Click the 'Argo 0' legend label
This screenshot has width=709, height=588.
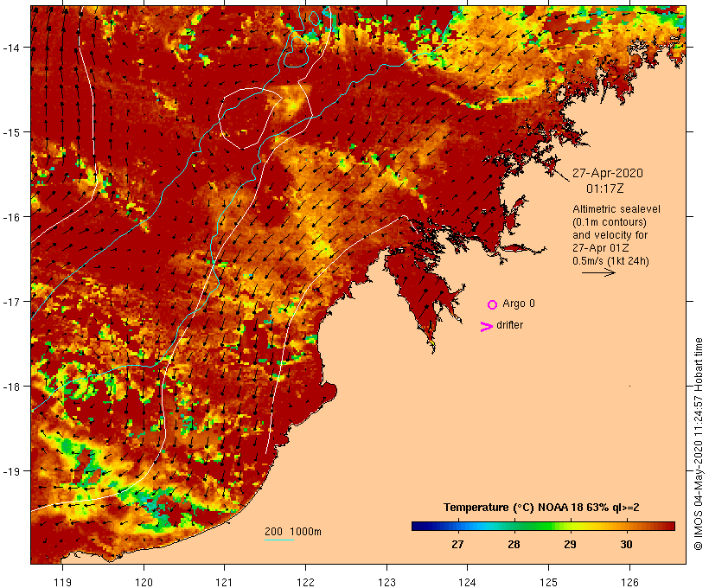519,304
